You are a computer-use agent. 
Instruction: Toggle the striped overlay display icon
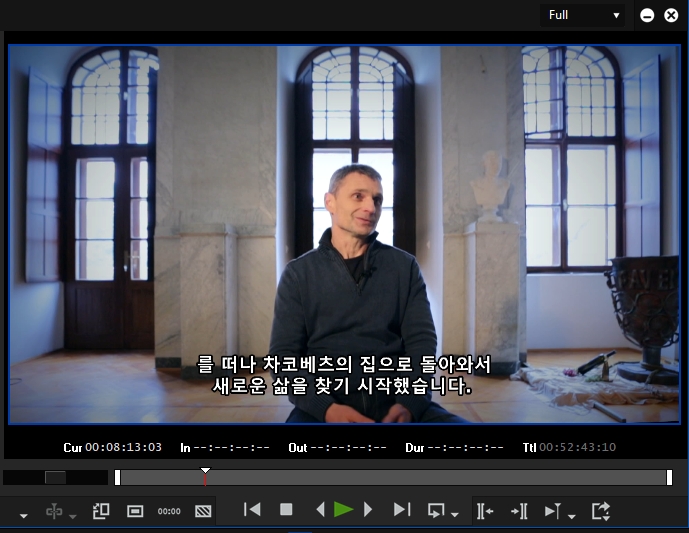pos(203,511)
